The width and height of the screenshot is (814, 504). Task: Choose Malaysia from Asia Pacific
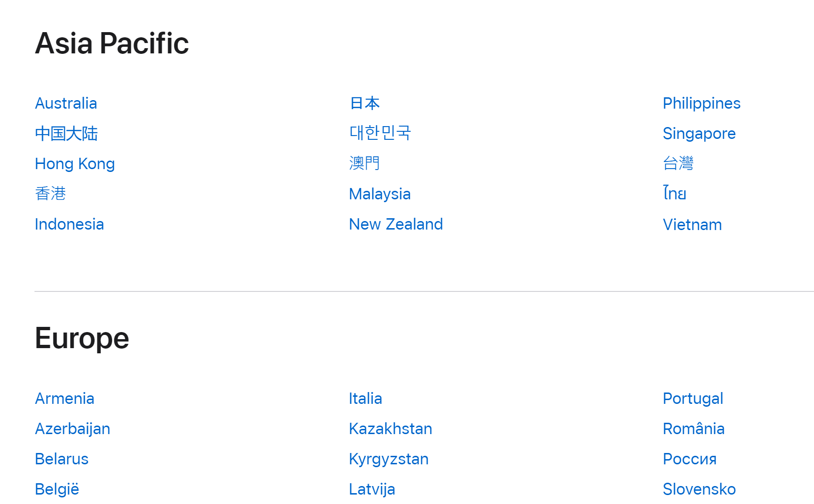(380, 194)
